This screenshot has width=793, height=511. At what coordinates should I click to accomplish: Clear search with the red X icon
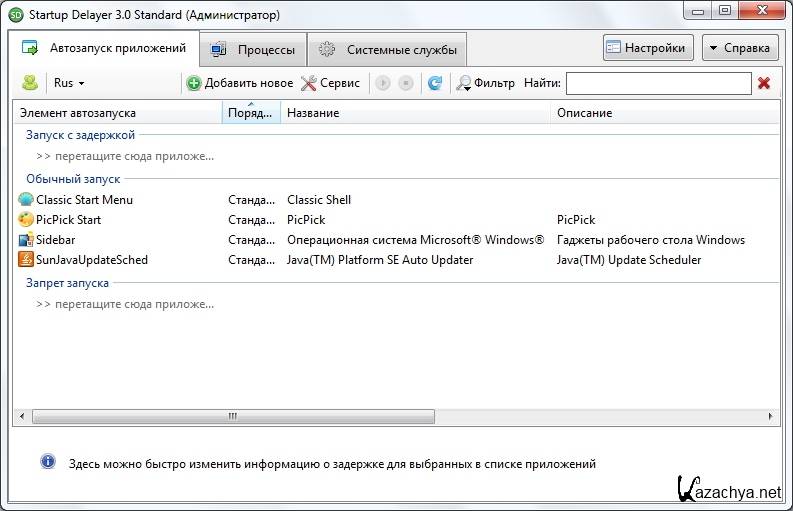[x=764, y=83]
